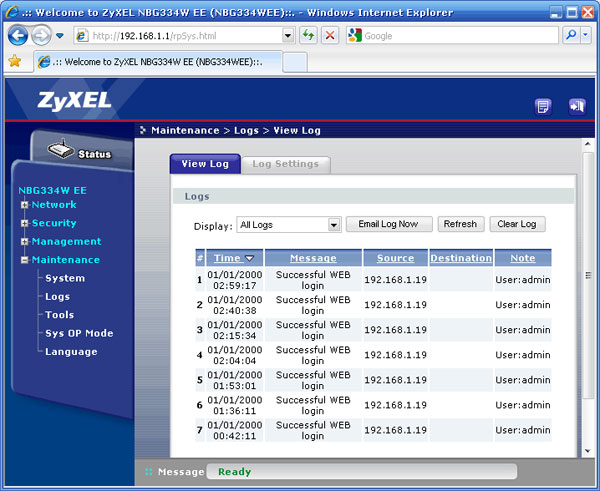
Task: Open the ZyXEL setup wizard icon
Action: coord(543,105)
